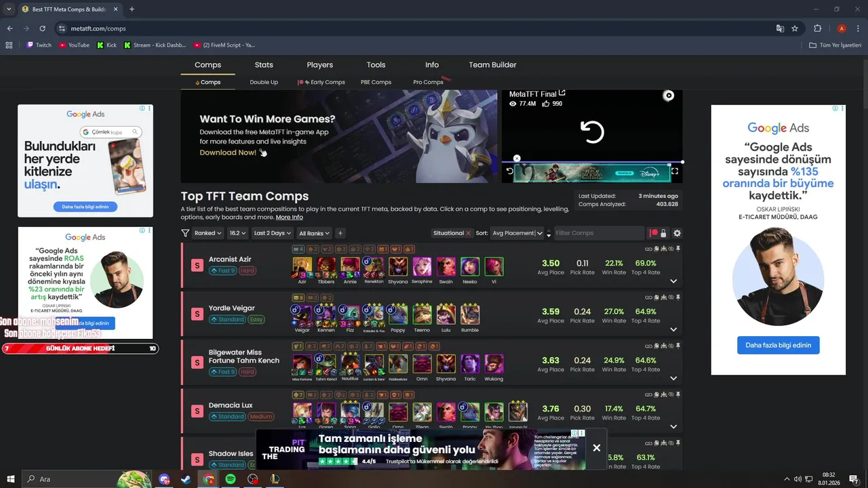This screenshot has height=488, width=868.
Task: Click the Download Now! link
Action: [228, 152]
